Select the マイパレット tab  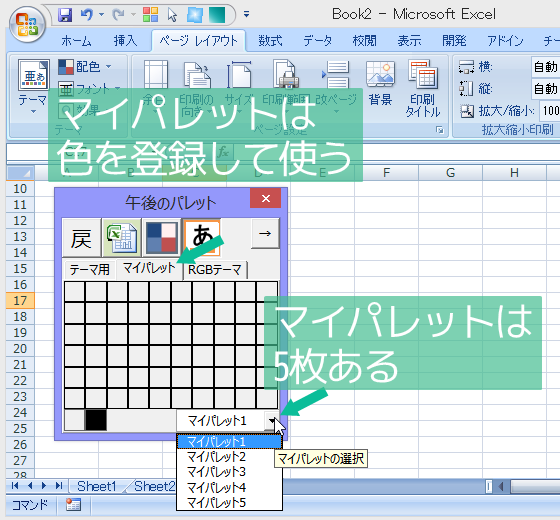coord(149,268)
